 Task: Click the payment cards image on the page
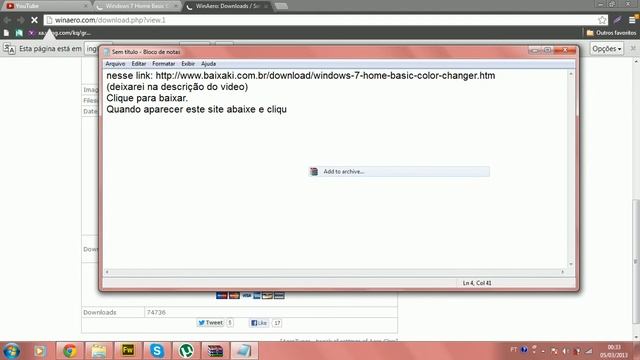coord(250,296)
